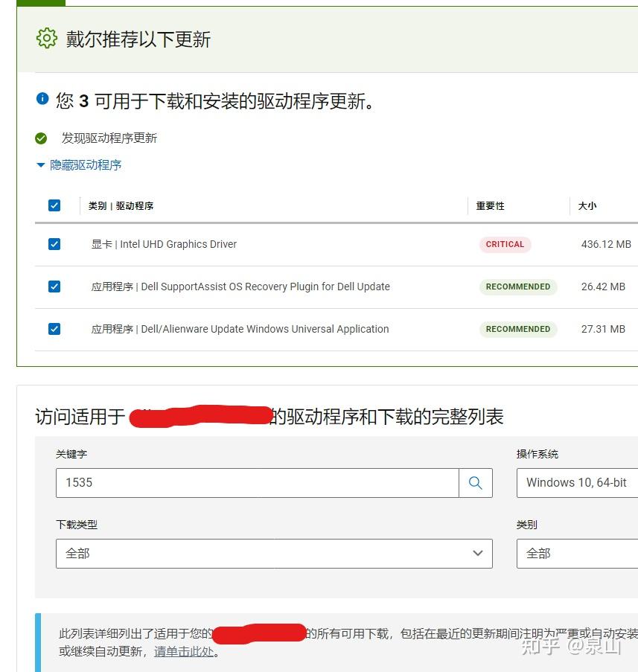638x672 pixels.
Task: Click the keyword input field containing 1535
Action: 253,482
